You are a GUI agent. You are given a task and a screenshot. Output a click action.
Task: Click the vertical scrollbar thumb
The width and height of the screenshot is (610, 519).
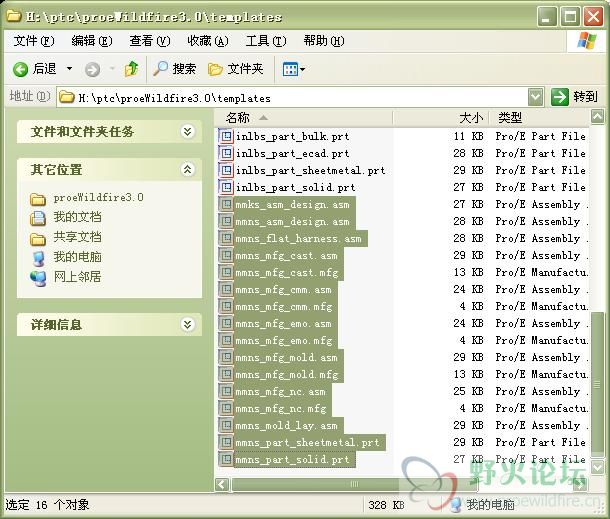coord(598,384)
